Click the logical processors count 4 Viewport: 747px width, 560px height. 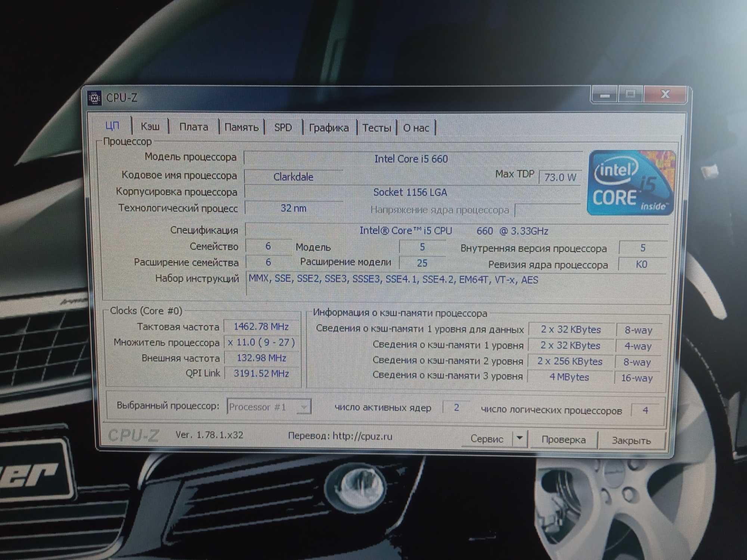[645, 410]
